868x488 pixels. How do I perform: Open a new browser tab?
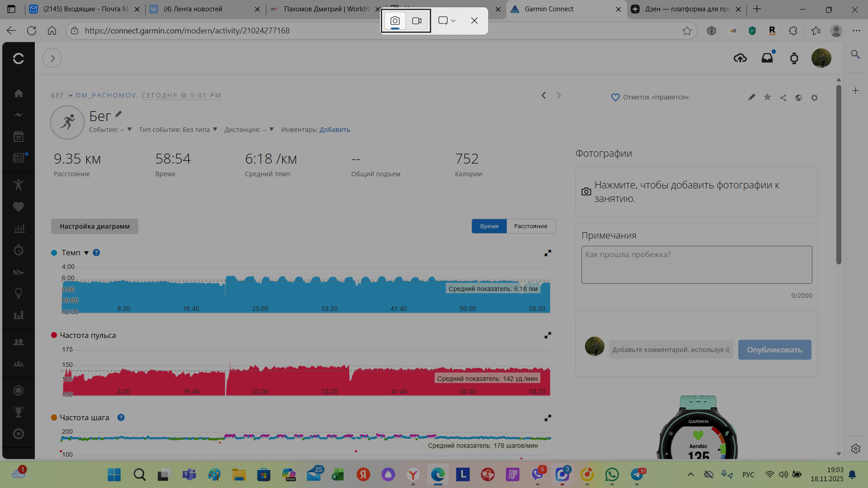tap(757, 9)
